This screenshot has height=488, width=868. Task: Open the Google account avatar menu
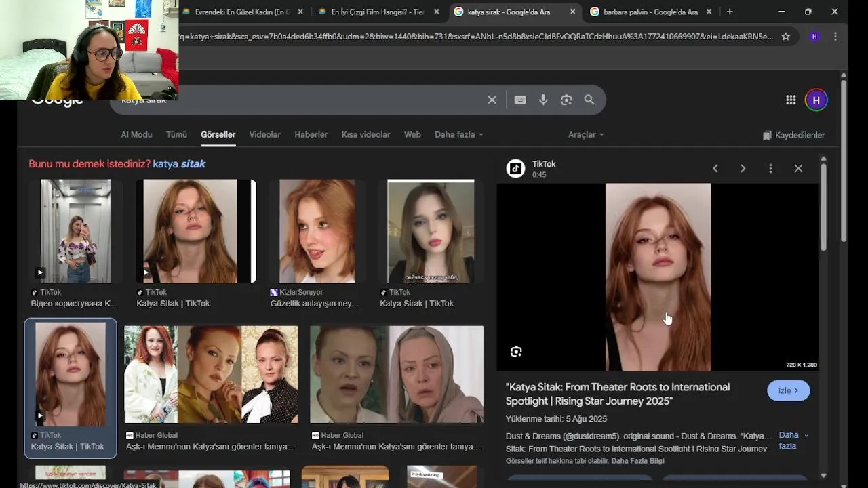(x=816, y=100)
